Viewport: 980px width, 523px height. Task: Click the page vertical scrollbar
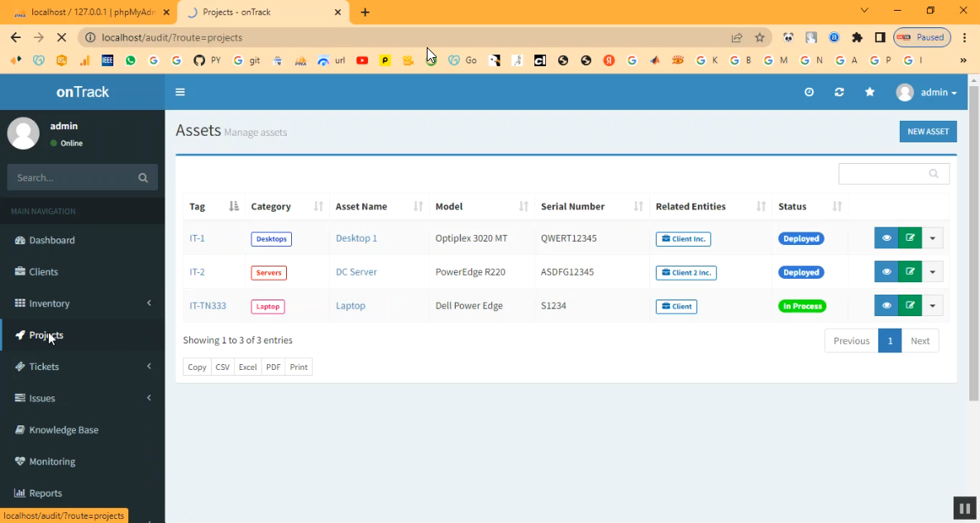(973, 248)
